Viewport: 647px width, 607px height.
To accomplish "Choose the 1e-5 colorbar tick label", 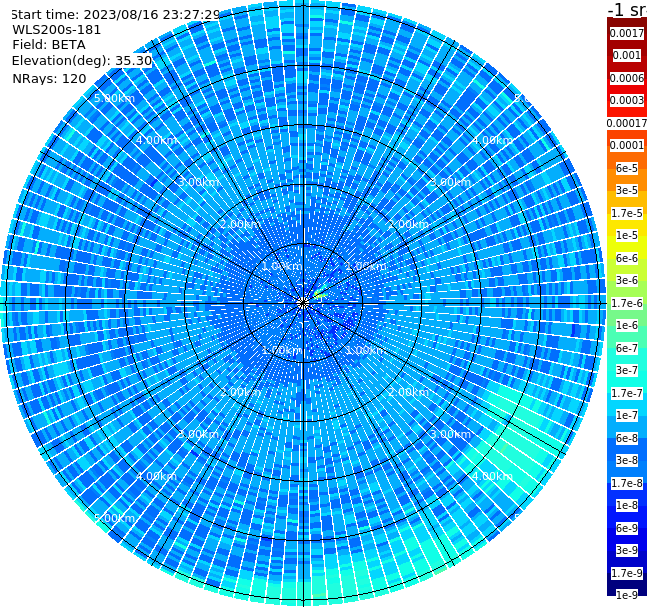I will [x=627, y=235].
